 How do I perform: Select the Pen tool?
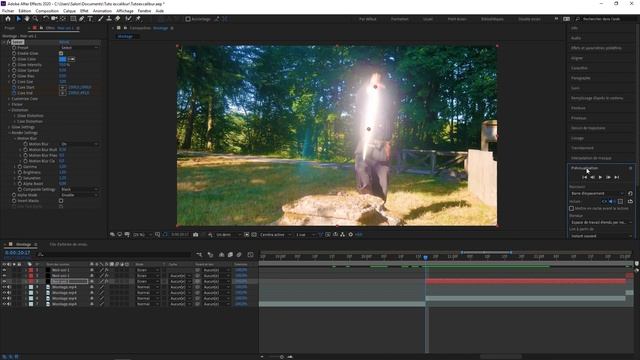[x=82, y=19]
